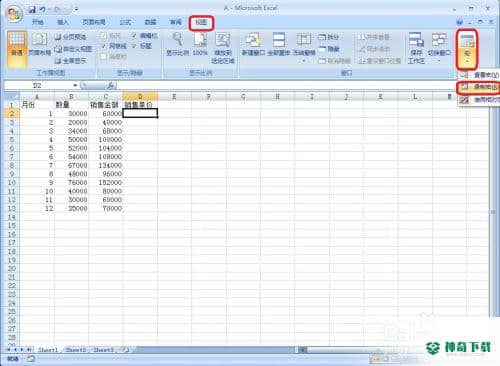The image size is (500, 366).
Task: Click the New Window (新建窗口) icon
Action: [x=253, y=44]
